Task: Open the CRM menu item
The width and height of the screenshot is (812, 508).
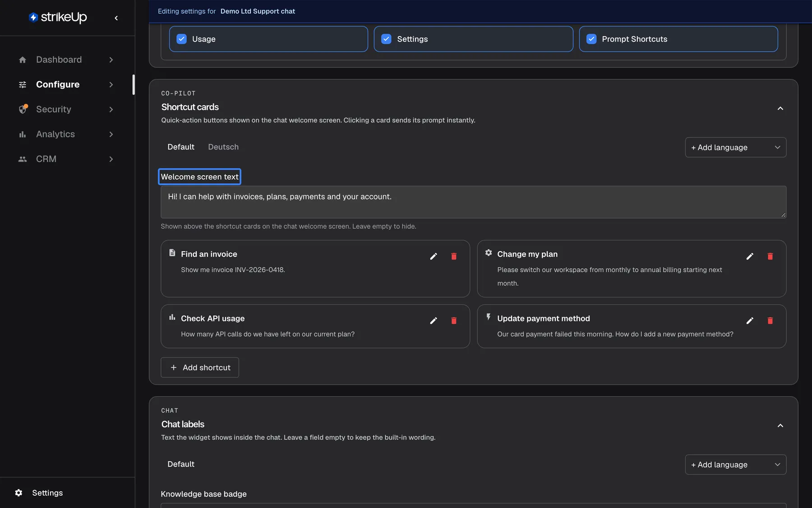Action: (x=67, y=159)
